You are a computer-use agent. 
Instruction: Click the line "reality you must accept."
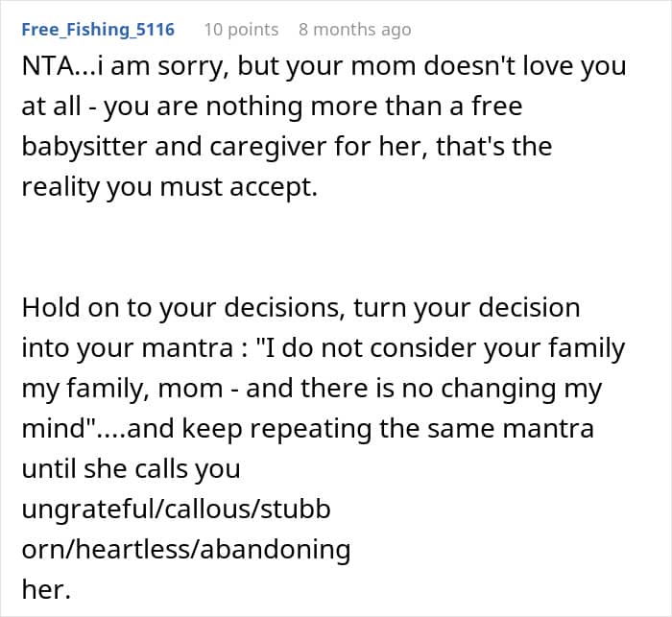(x=169, y=188)
